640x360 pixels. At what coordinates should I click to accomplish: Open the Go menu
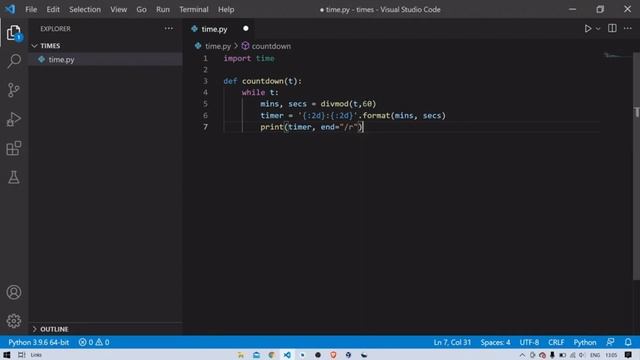pyautogui.click(x=141, y=9)
